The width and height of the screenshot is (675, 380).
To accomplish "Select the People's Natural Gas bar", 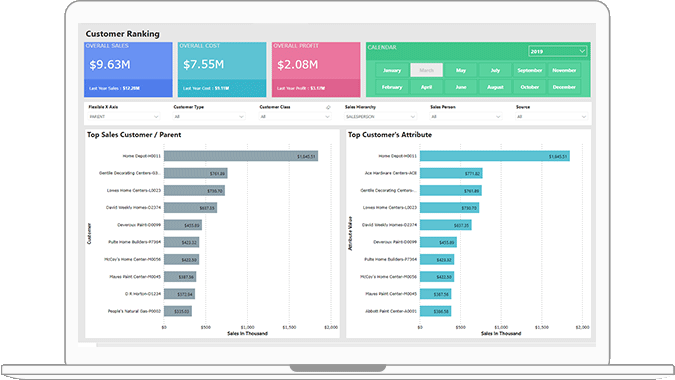I will pyautogui.click(x=178, y=311).
